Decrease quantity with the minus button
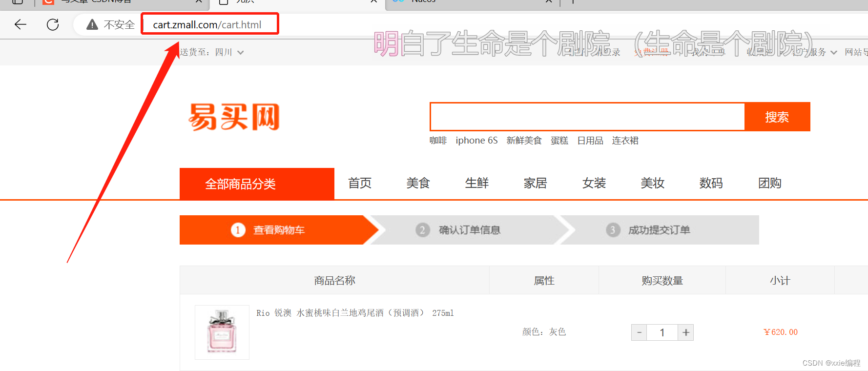 (x=639, y=332)
